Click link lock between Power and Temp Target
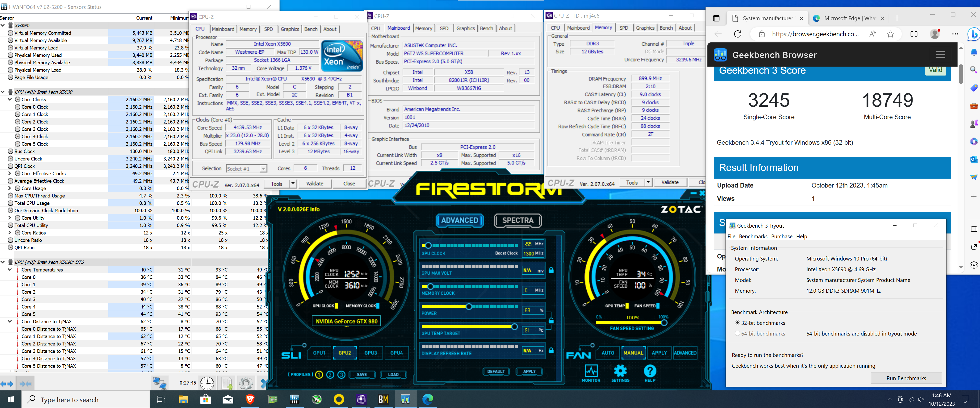The height and width of the screenshot is (408, 980). [x=551, y=320]
